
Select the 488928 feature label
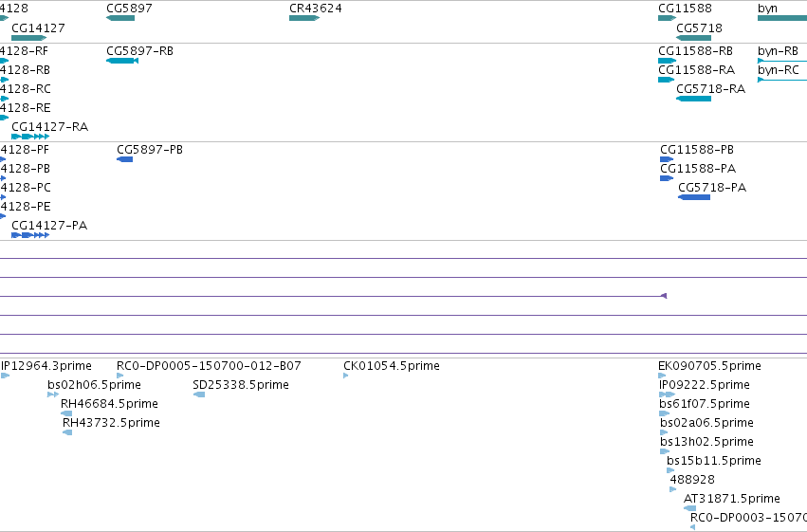692,480
